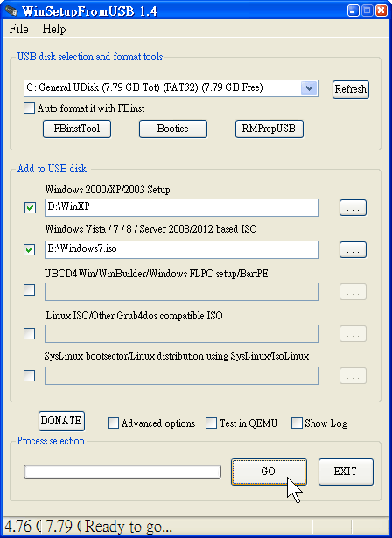
Task: Tick the UBCD4Win/WinBuilder/BartPE checkbox
Action: tap(29, 290)
